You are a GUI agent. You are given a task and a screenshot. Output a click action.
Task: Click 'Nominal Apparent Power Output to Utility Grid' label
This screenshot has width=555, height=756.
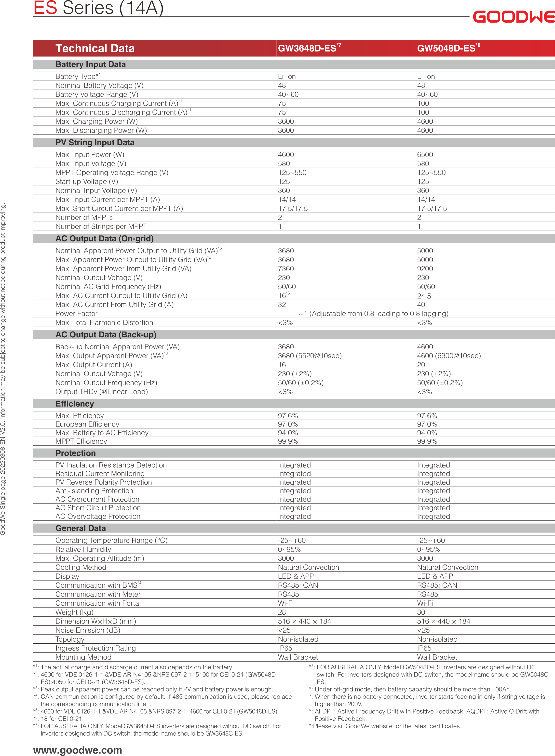pos(138,250)
